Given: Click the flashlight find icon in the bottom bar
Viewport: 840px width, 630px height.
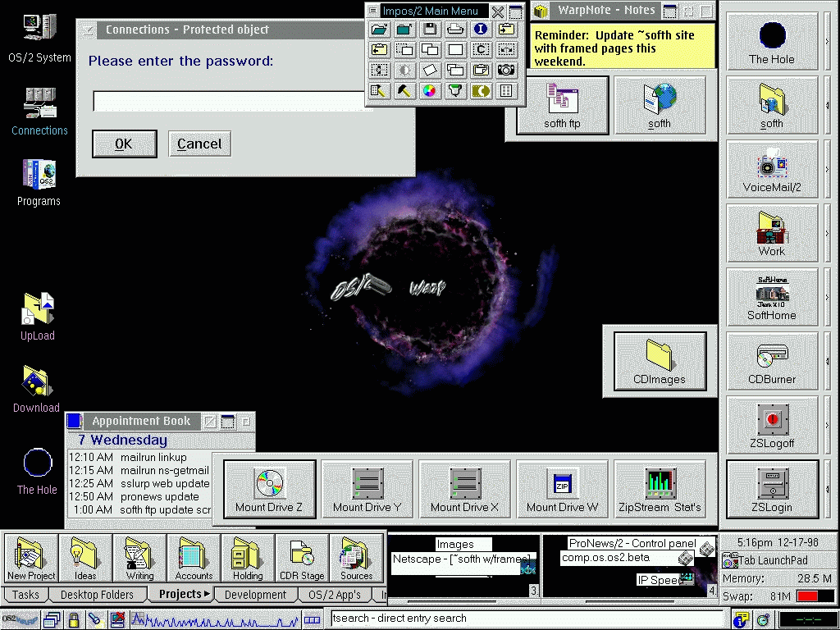Looking at the screenshot, I should tap(95, 620).
